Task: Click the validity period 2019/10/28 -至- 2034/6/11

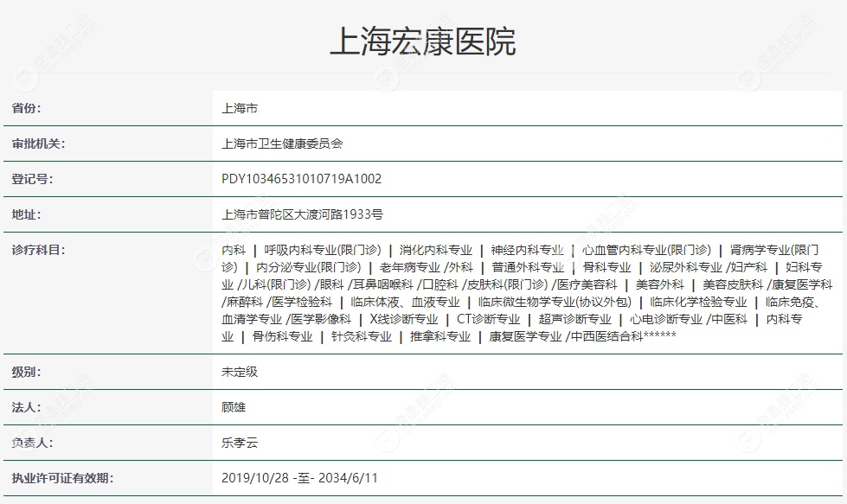Action: [x=299, y=477]
